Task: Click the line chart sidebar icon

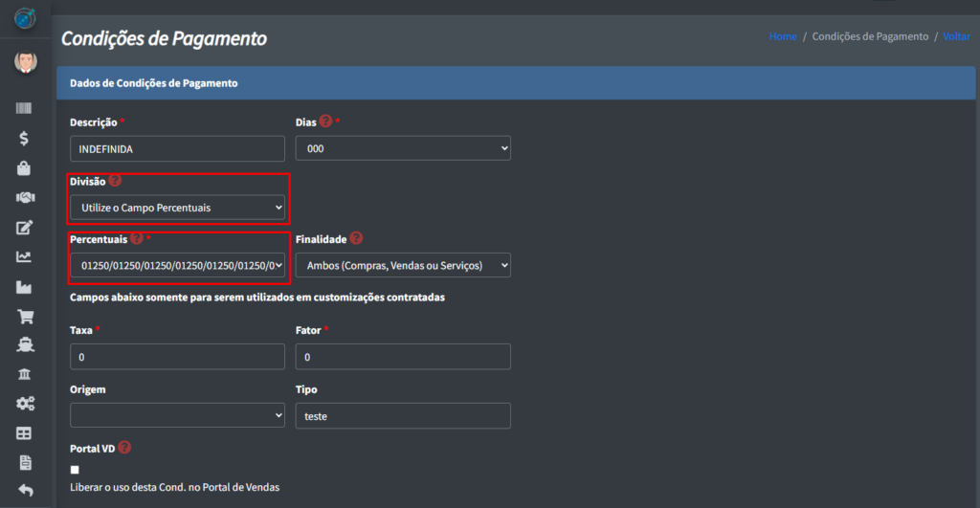Action: point(25,256)
